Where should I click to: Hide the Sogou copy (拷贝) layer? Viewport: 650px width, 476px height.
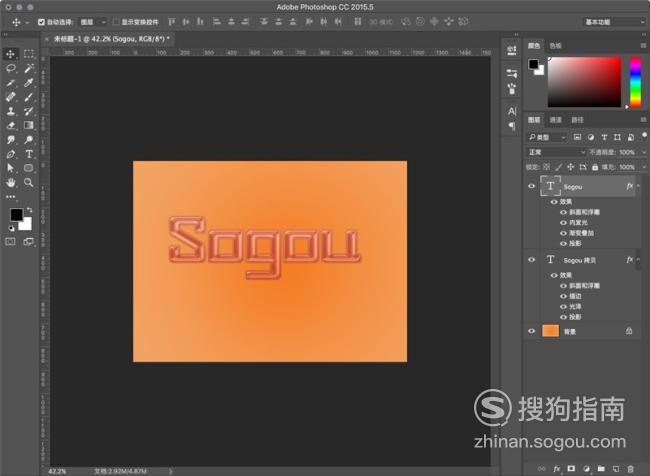click(531, 260)
